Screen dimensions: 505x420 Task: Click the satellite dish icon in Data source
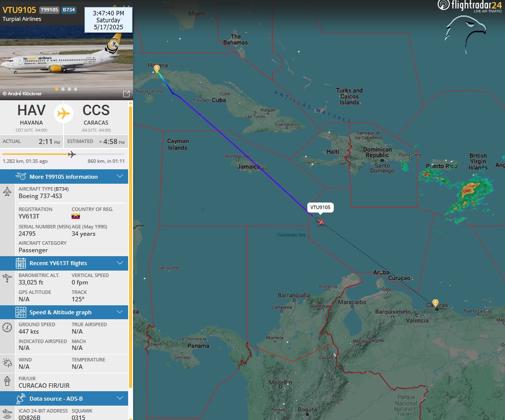pyautogui.click(x=21, y=399)
